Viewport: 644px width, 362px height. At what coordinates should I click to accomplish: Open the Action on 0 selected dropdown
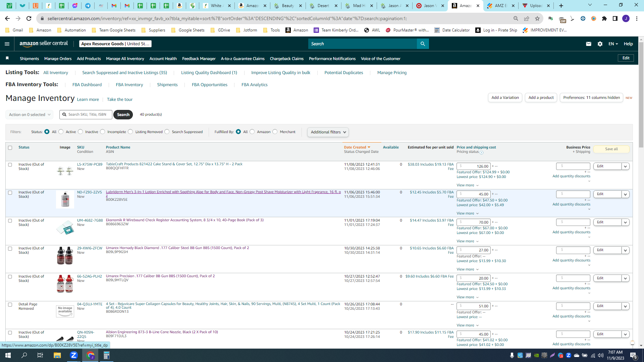[30, 115]
